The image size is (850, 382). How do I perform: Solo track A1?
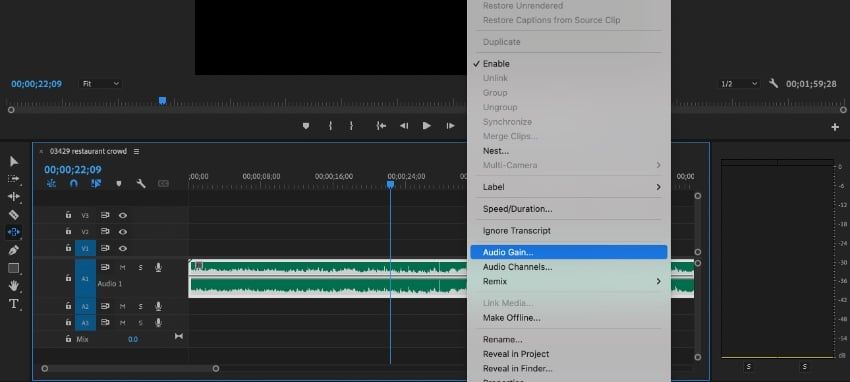pos(140,267)
